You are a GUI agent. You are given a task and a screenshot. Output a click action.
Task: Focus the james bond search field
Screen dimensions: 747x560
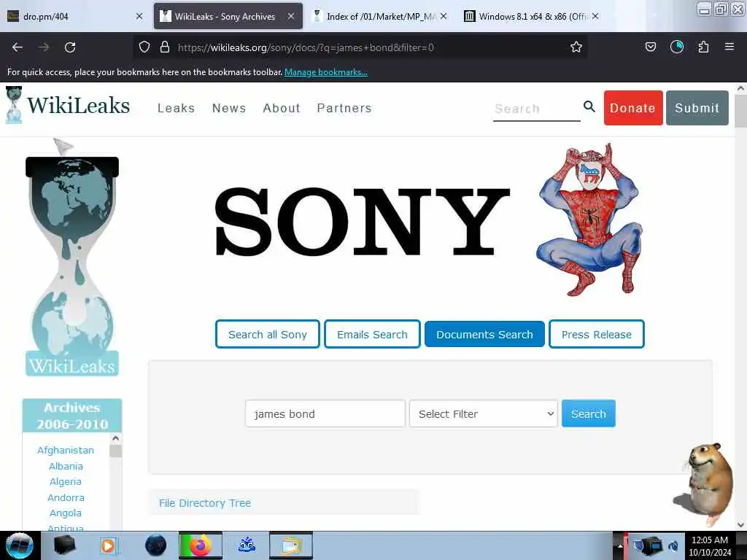pyautogui.click(x=325, y=414)
